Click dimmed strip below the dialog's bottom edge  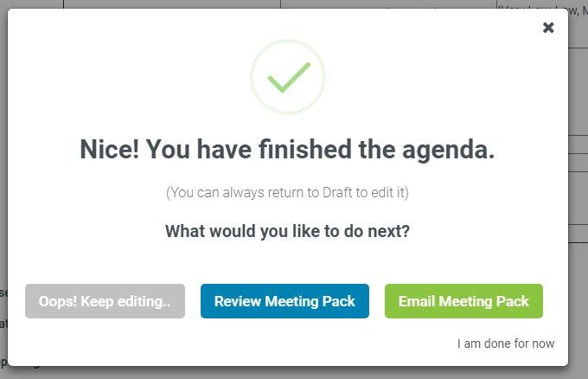(x=294, y=372)
